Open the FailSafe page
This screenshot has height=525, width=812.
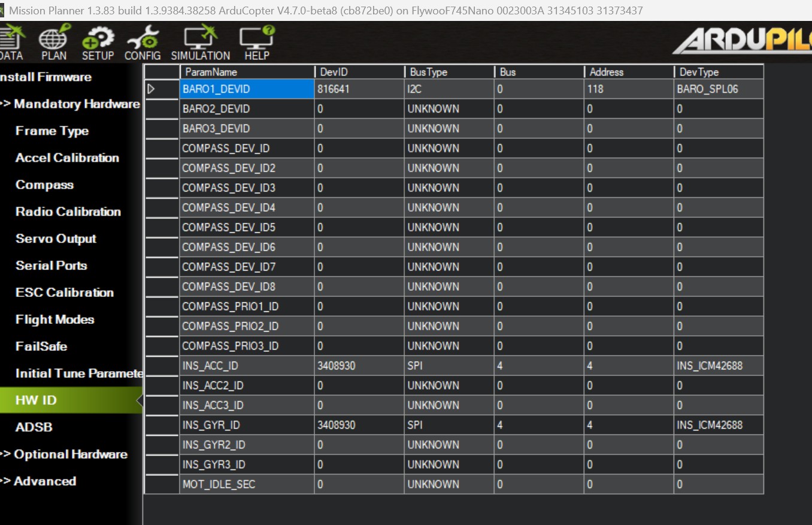pyautogui.click(x=41, y=347)
